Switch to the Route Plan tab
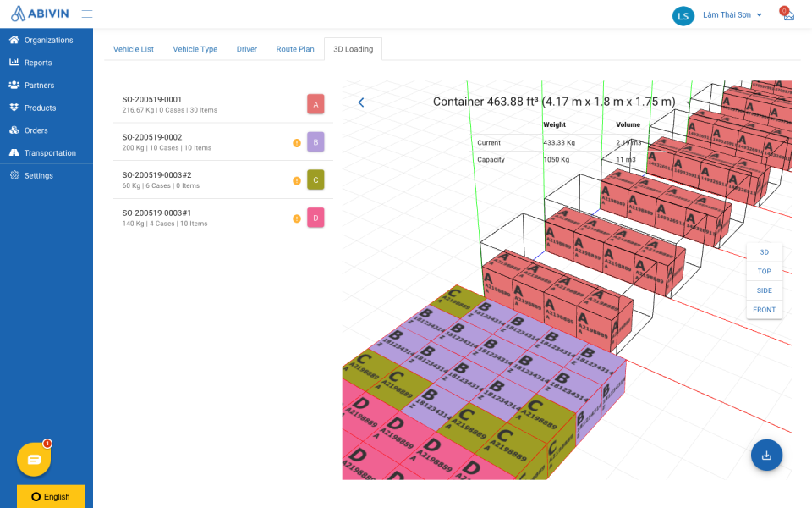The image size is (812, 508). coord(295,49)
